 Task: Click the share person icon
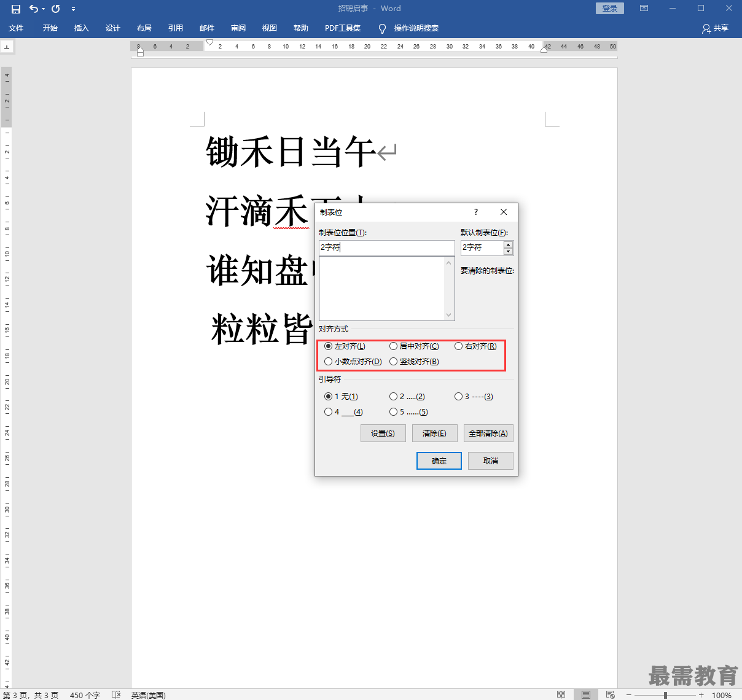[x=706, y=28]
